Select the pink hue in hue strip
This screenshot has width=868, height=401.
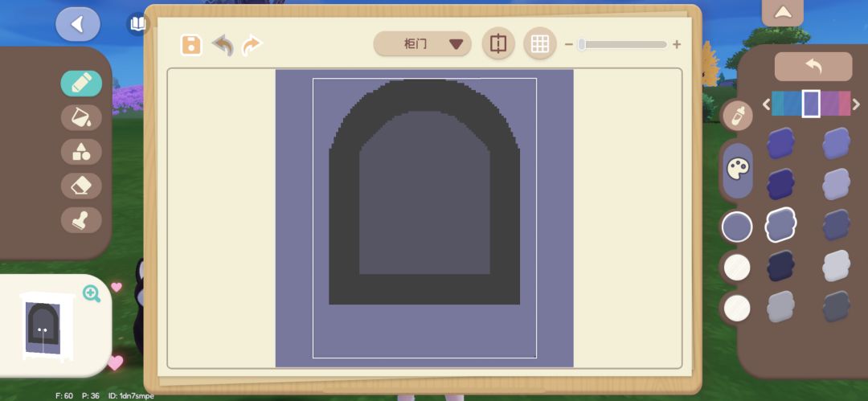pyautogui.click(x=845, y=104)
